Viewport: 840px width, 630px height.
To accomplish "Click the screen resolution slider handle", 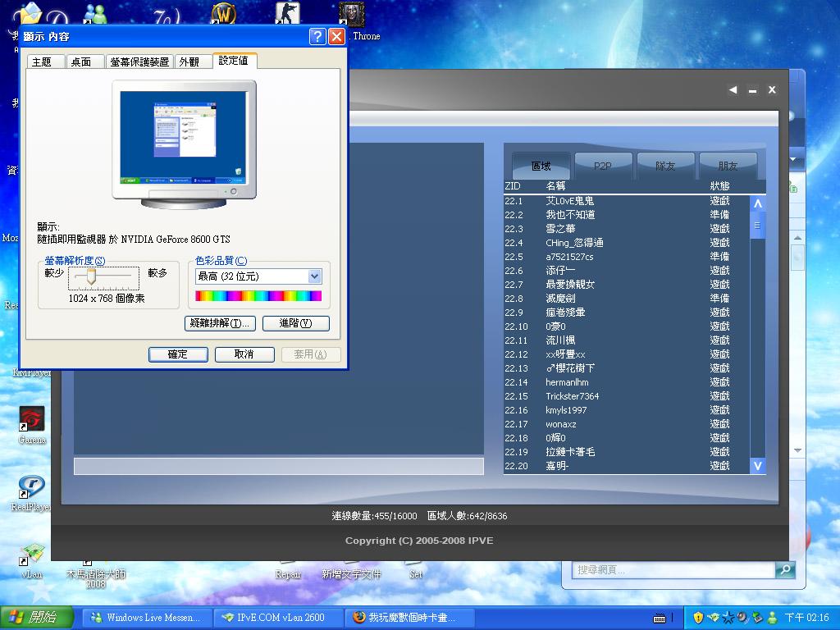I will [x=91, y=276].
